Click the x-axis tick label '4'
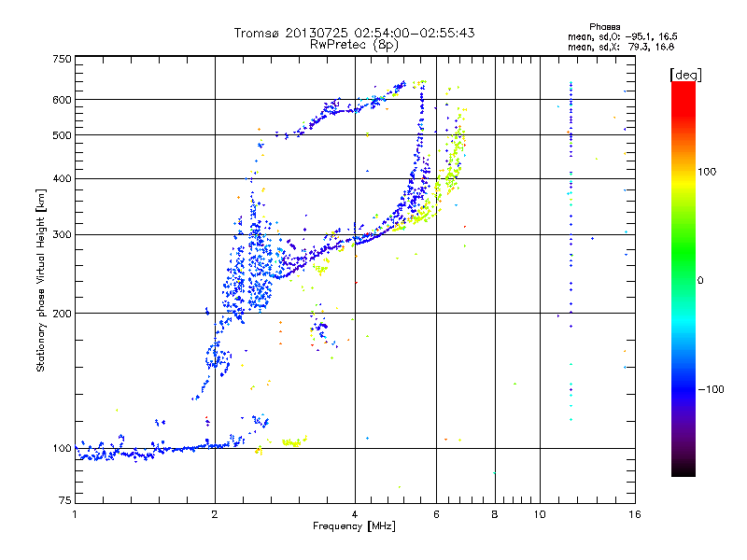Screen dimensions: 747x560 pyautogui.click(x=355, y=514)
